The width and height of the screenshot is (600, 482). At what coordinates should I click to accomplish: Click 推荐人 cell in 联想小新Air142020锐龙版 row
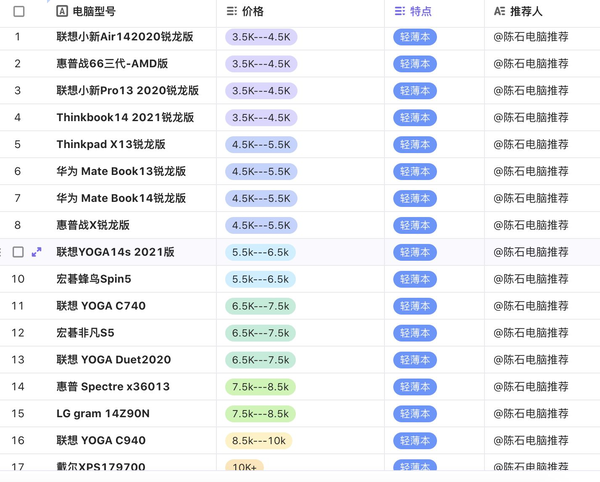tap(542, 37)
